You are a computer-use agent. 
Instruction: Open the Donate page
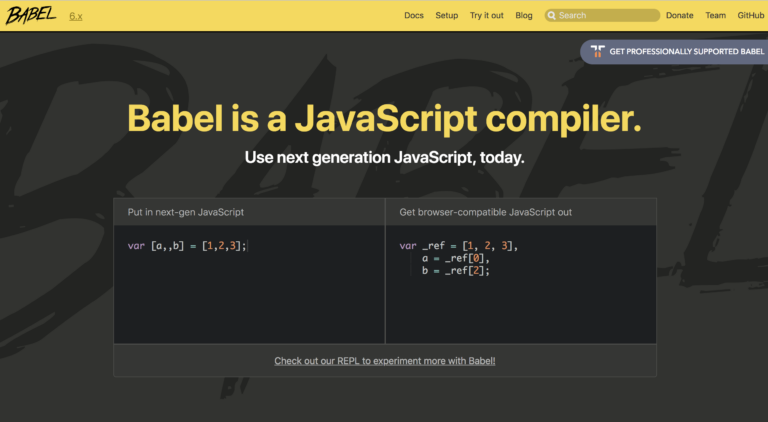tap(679, 16)
